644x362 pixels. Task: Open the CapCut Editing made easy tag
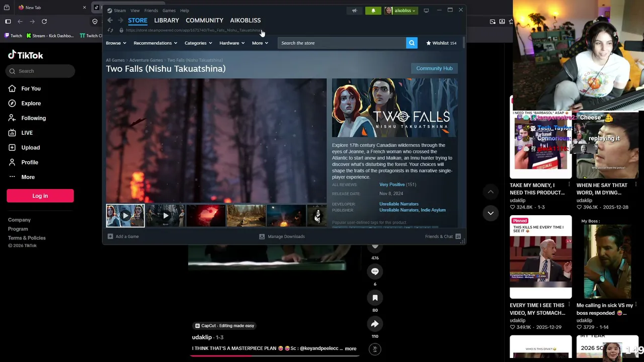224,326
